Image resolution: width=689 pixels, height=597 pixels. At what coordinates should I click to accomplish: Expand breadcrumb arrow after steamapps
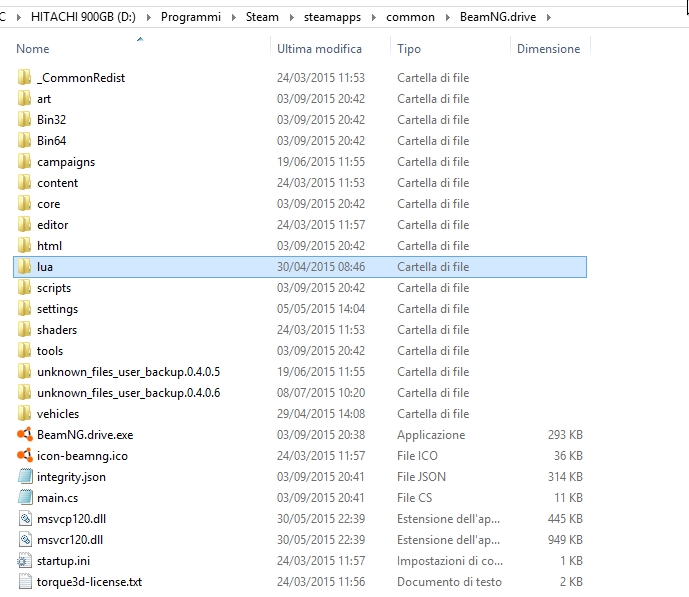[374, 18]
